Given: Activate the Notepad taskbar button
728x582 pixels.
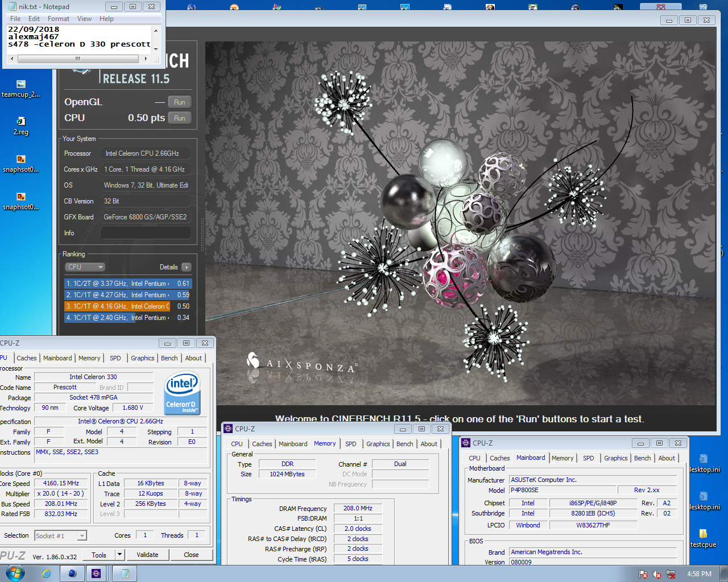Looking at the screenshot, I should point(125,573).
